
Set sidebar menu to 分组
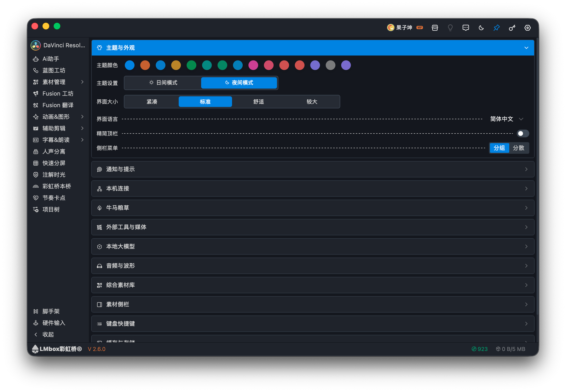[499, 148]
